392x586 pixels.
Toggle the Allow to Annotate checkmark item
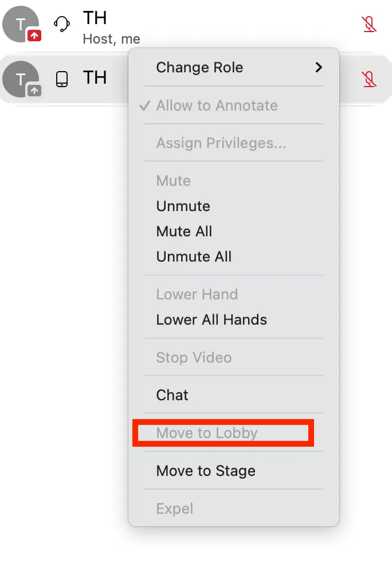pyautogui.click(x=217, y=106)
